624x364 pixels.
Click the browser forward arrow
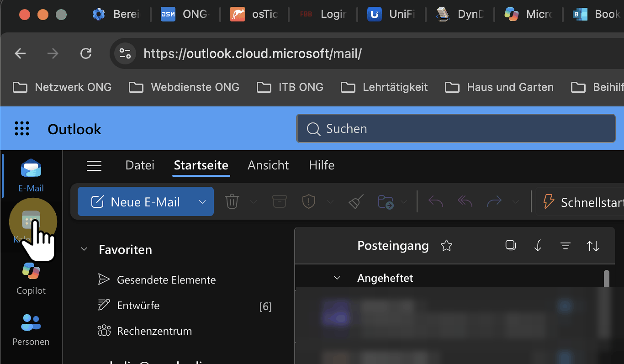coord(53,54)
